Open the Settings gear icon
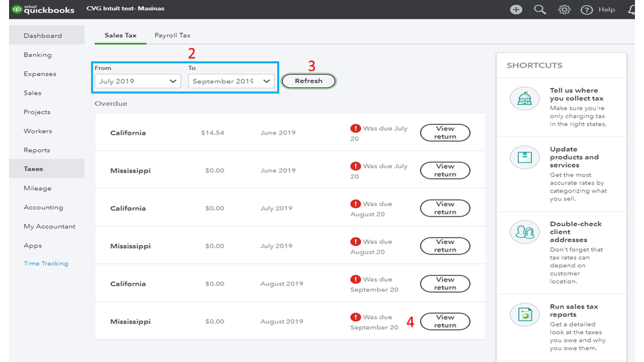This screenshot has height=362, width=644. 564,10
